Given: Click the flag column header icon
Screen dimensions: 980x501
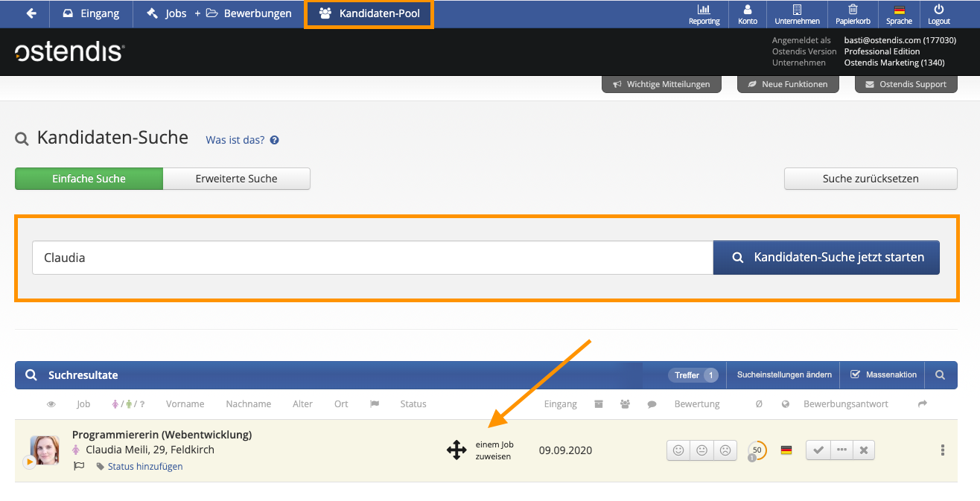Looking at the screenshot, I should tap(375, 404).
